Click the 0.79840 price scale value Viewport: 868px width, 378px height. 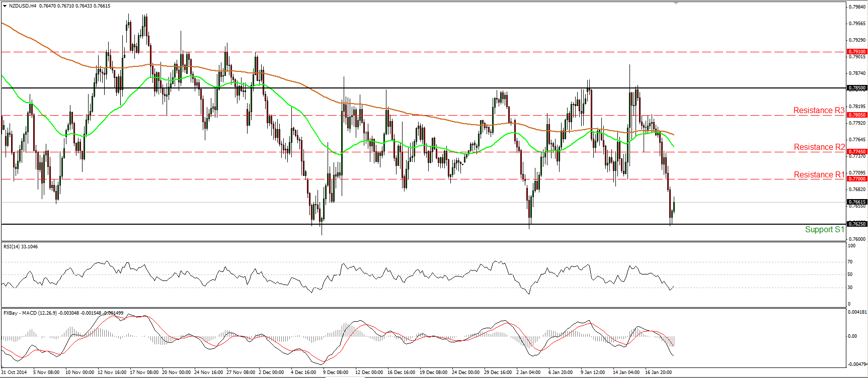point(857,7)
